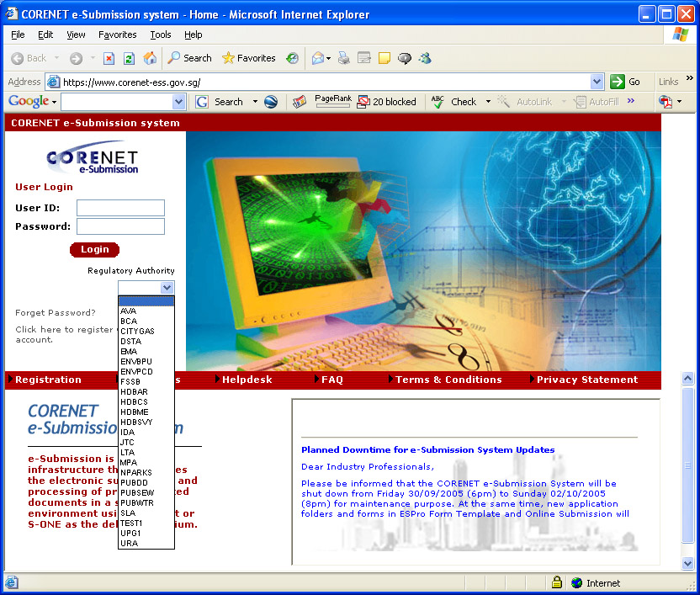Select BCA from authority list
Image resolution: width=700 pixels, height=595 pixels.
click(146, 321)
